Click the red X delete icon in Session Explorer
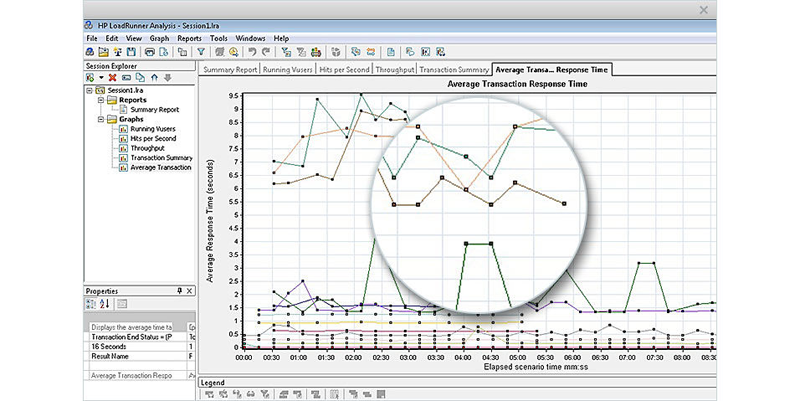The image size is (800, 401). [112, 77]
